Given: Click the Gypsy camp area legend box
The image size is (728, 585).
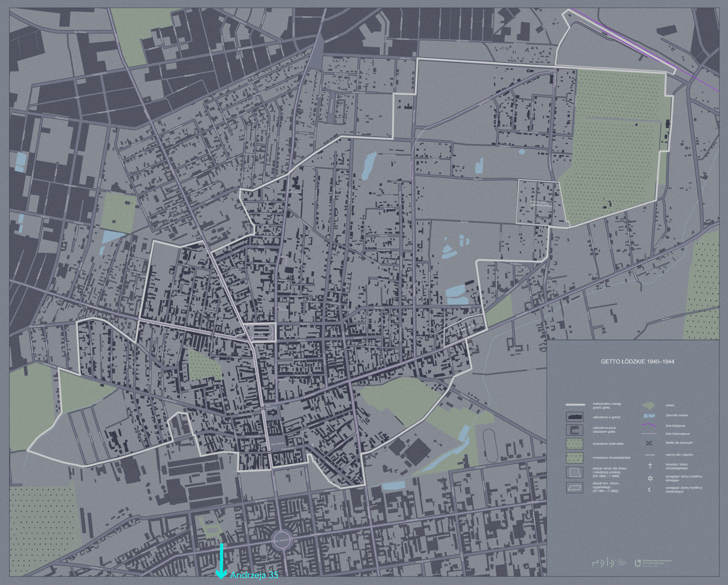Looking at the screenshot, I should (574, 487).
